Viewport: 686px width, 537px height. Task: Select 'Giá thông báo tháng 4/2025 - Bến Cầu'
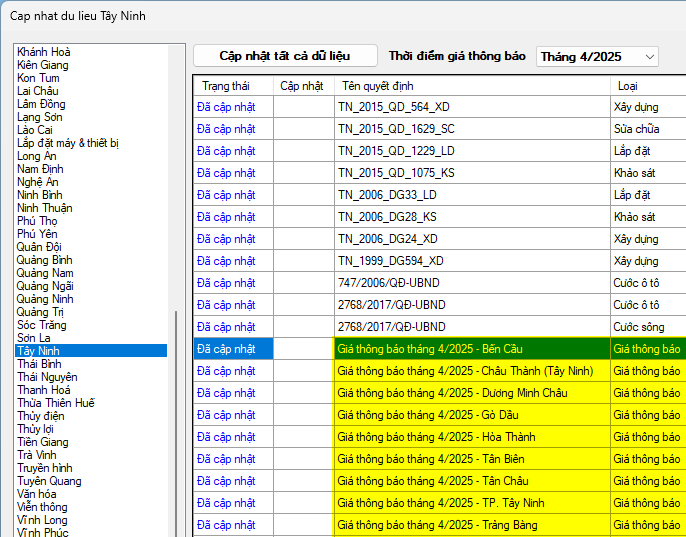472,349
